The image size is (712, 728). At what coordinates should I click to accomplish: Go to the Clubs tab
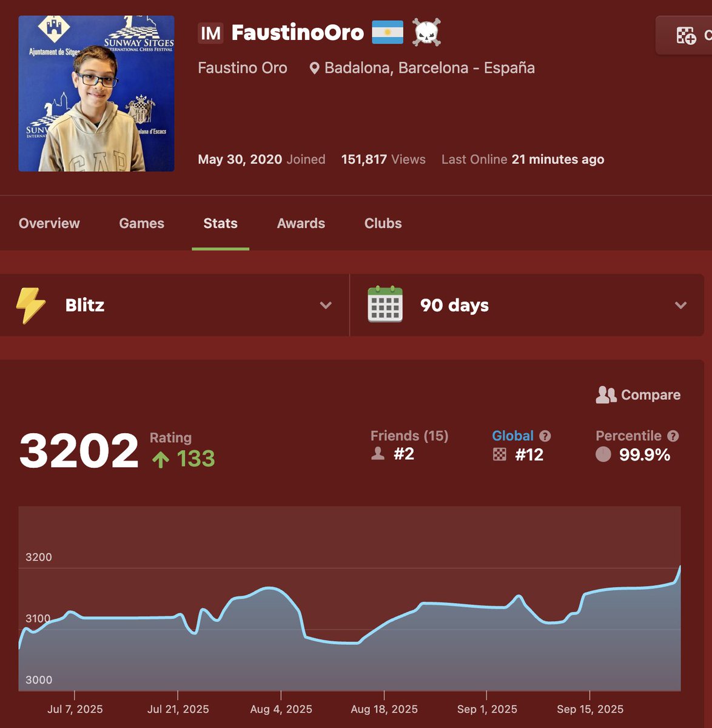(383, 223)
